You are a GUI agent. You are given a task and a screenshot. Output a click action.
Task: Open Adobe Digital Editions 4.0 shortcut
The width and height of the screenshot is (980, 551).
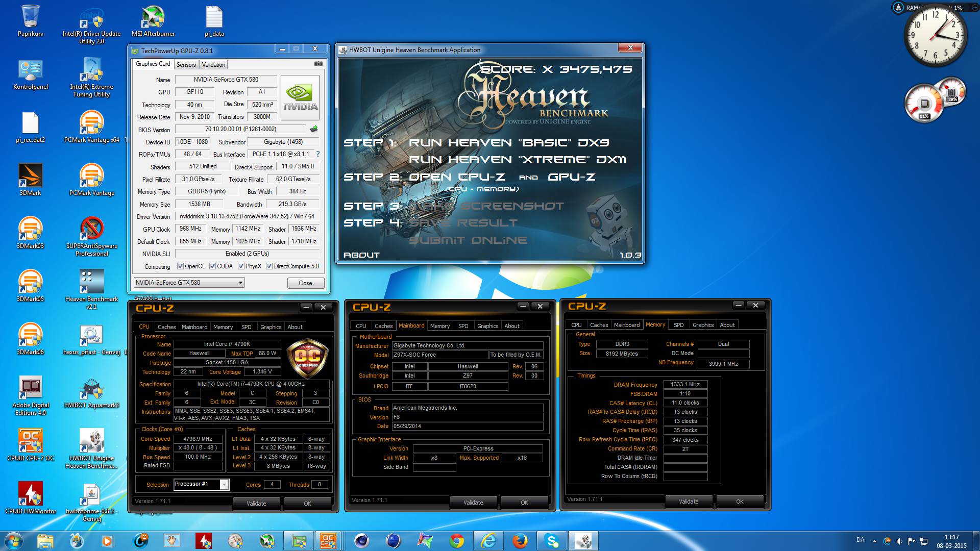point(31,396)
